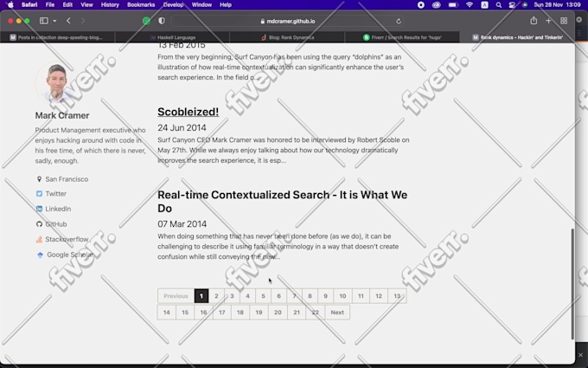The width and height of the screenshot is (588, 368).
Task: Click the Mark Cramer name heading
Action: 62,115
